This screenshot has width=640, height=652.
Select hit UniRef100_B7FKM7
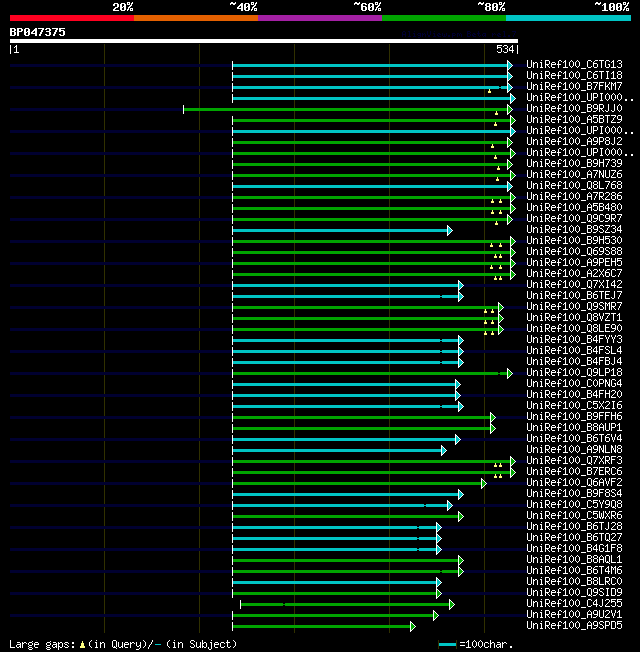(x=574, y=86)
